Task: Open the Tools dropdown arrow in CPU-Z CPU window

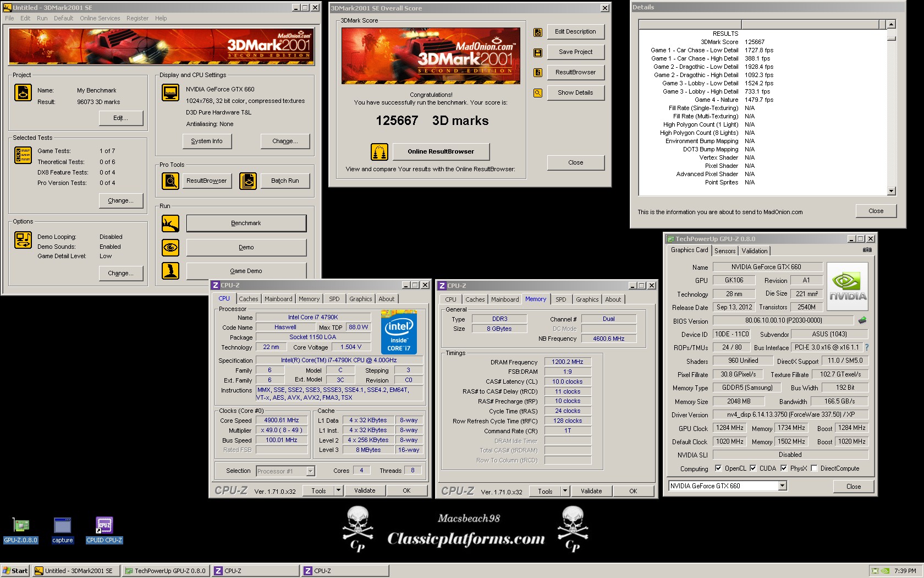Action: pos(338,490)
